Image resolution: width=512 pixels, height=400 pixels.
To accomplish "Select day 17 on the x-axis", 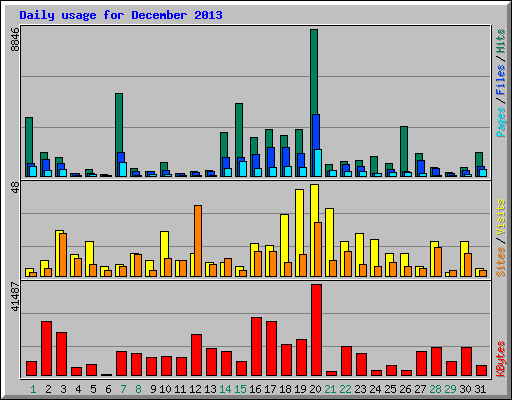I will [x=270, y=389].
